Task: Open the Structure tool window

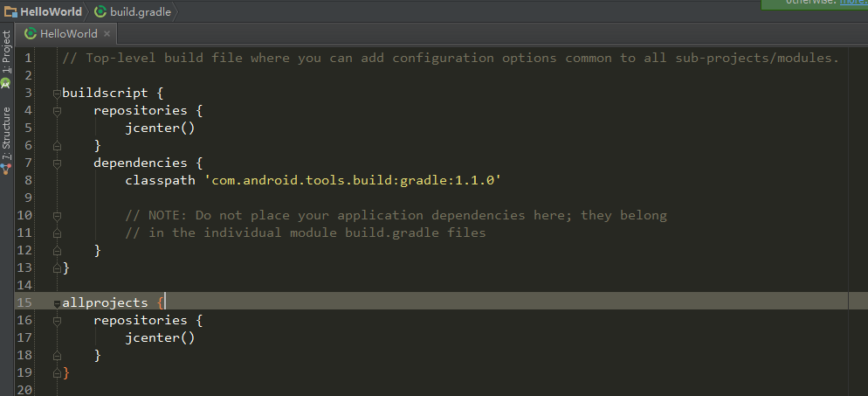Action: tap(6, 131)
